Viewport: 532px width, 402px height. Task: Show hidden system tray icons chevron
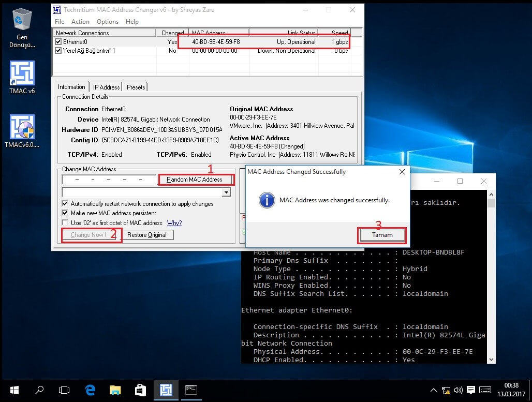pos(434,390)
